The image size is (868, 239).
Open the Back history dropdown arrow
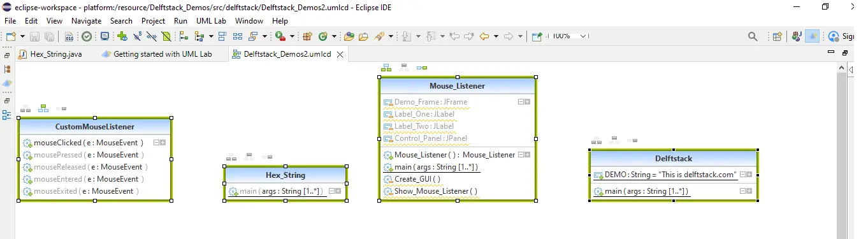(496, 36)
